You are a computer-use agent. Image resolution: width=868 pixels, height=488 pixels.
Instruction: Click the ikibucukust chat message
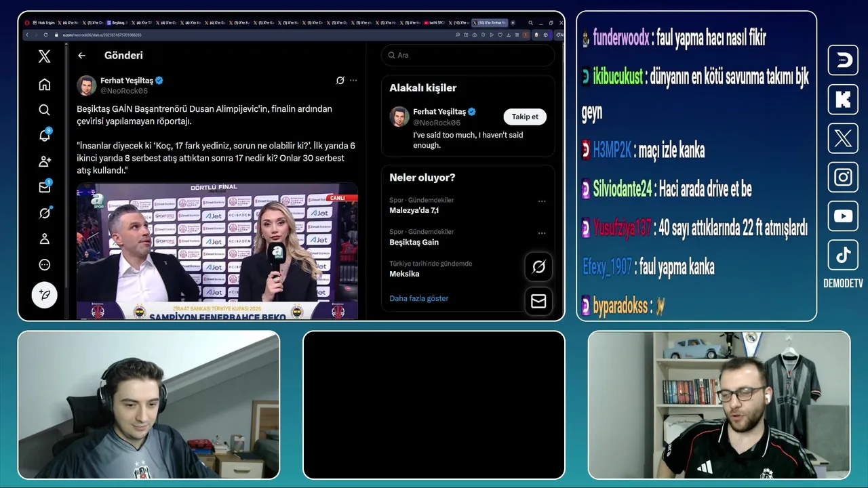(695, 94)
